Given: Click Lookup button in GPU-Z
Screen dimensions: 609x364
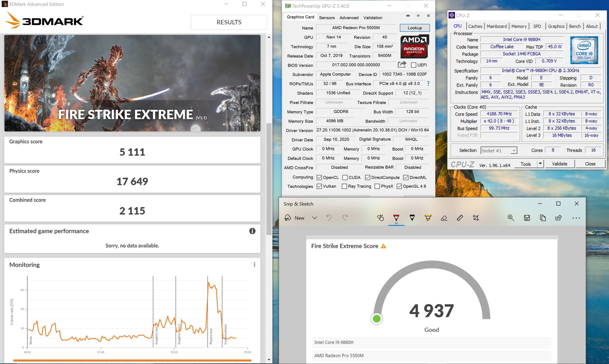Looking at the screenshot, I should click(415, 28).
